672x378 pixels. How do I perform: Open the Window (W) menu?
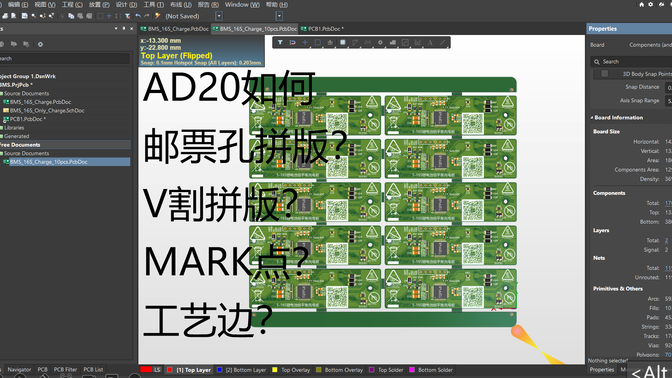(242, 5)
